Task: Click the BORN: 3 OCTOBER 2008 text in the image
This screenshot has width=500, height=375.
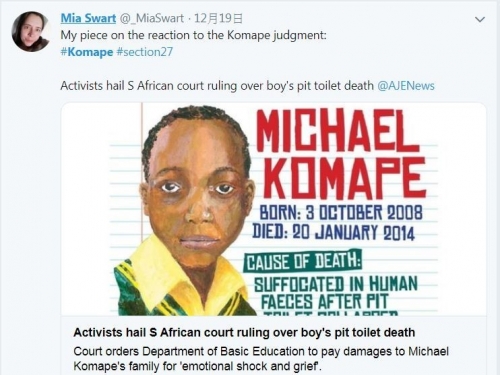Action: [x=341, y=212]
